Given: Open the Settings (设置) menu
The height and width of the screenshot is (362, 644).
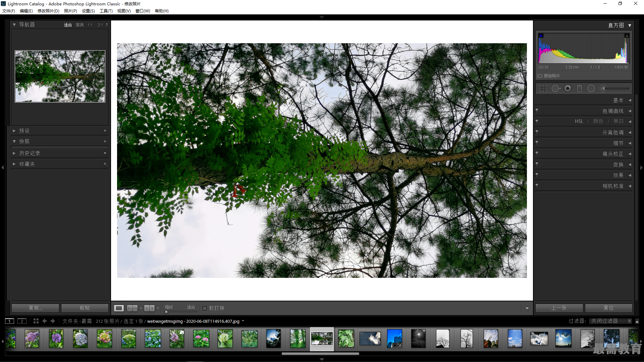Looking at the screenshot, I should click(x=88, y=11).
